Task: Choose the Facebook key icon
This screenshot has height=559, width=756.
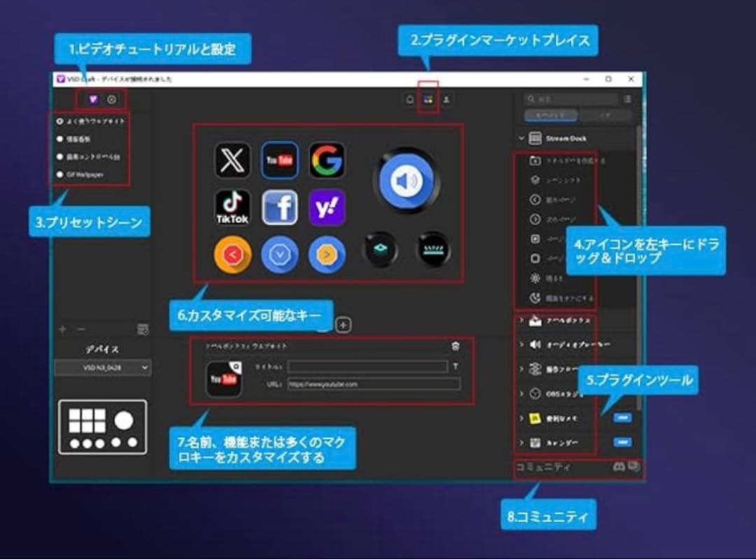Action: (x=279, y=207)
